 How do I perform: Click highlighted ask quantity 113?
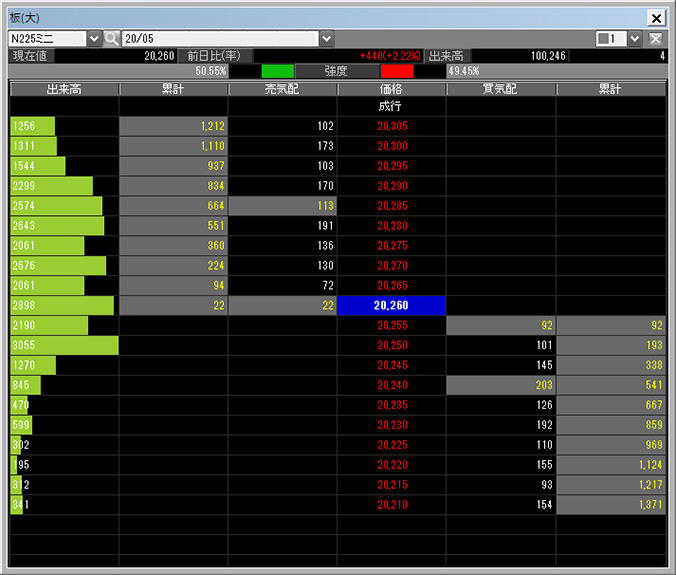(x=282, y=206)
